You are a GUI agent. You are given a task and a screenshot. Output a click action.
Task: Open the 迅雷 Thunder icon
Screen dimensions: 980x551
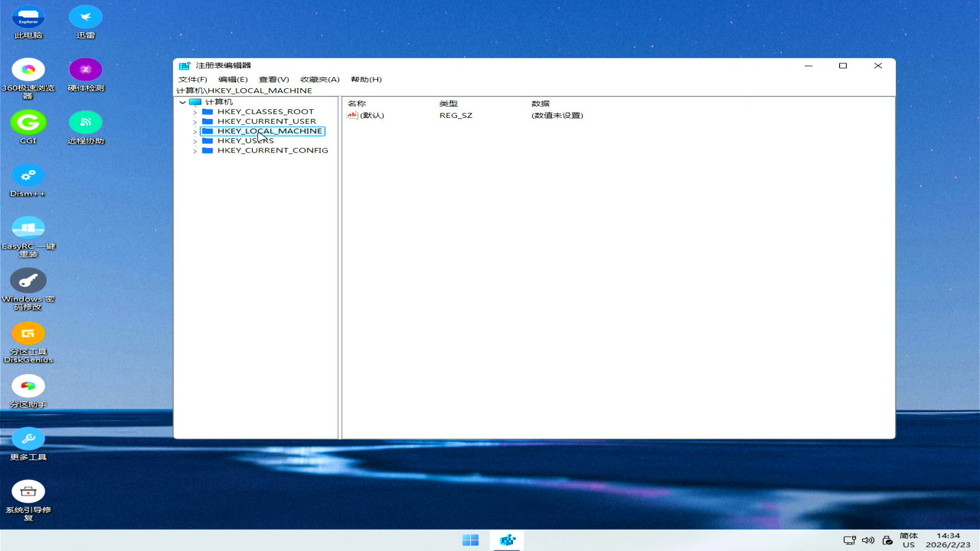(85, 17)
